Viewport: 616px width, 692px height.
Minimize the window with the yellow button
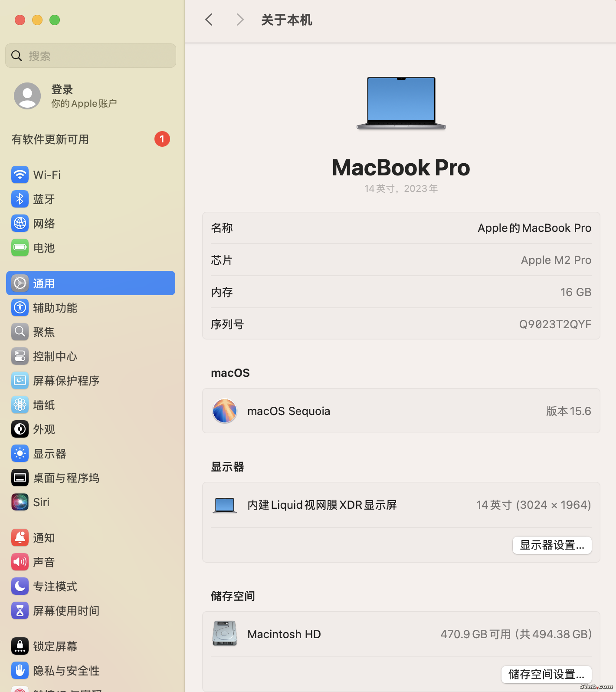click(x=37, y=20)
